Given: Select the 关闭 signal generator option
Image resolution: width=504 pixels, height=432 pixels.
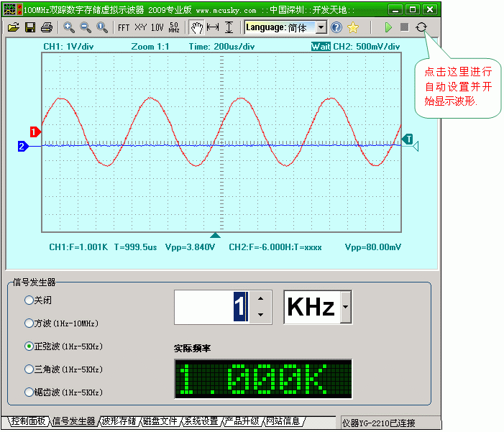Looking at the screenshot, I should point(29,300).
